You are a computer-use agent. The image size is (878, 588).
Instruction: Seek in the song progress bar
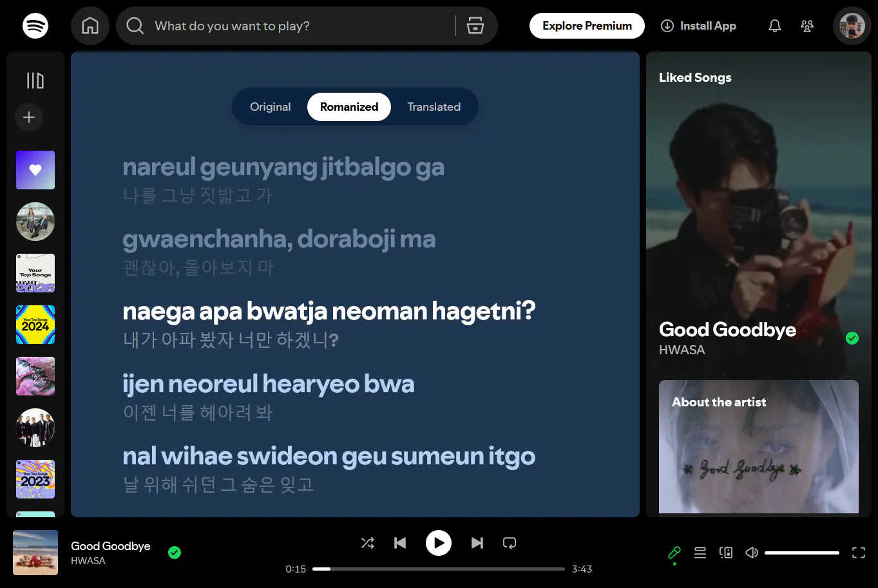coord(439,569)
